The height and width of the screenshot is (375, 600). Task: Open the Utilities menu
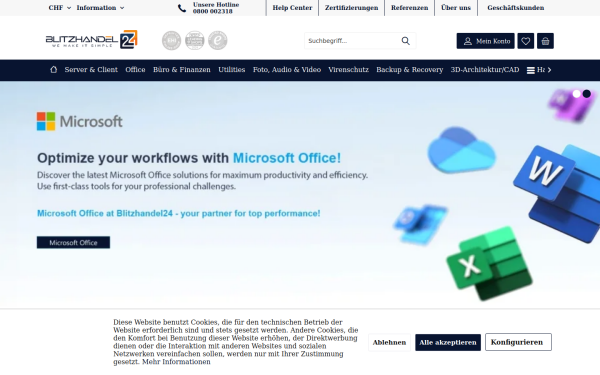232,70
